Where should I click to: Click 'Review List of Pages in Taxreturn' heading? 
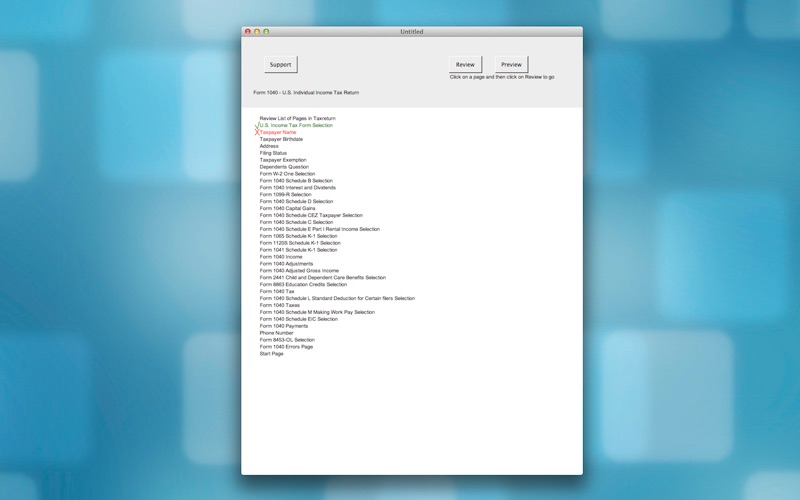tap(297, 118)
